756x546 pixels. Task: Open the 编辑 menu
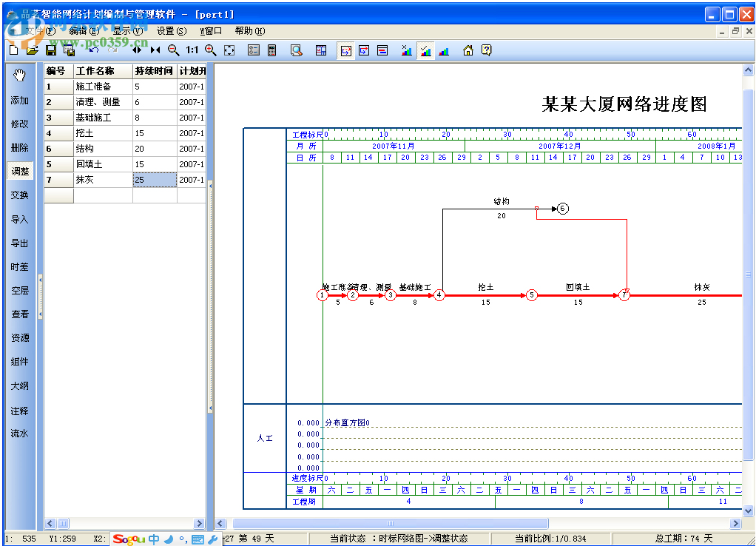tap(84, 31)
